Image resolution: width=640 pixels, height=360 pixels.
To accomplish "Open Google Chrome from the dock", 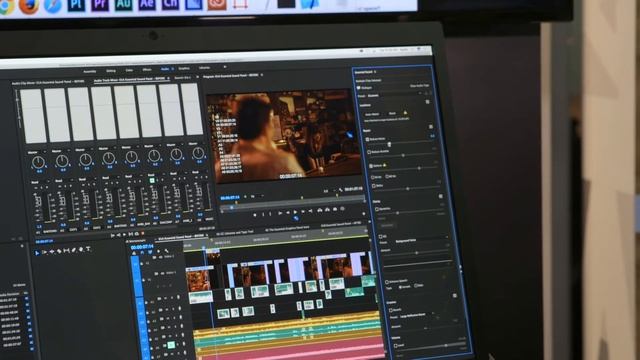I will (x=6, y=6).
